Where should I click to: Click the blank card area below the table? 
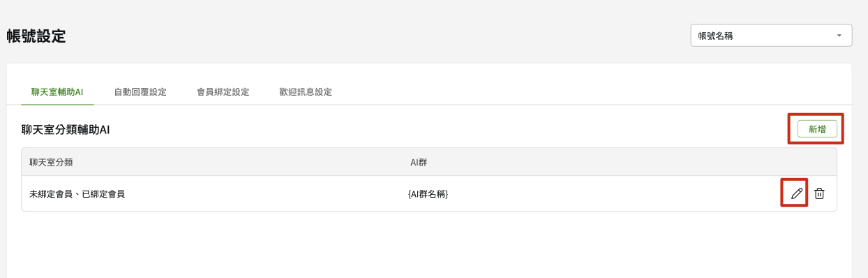point(429,244)
